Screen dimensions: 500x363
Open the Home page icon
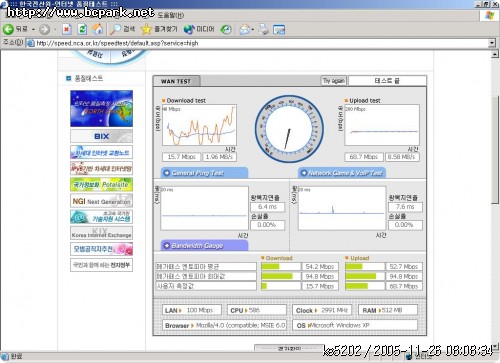click(x=98, y=29)
